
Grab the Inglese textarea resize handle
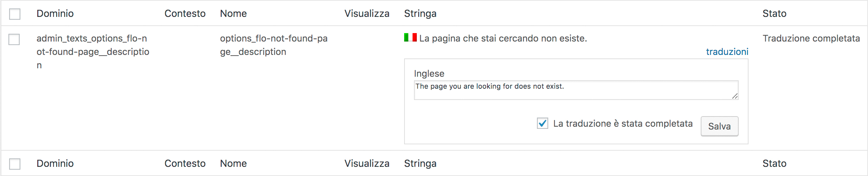[735, 96]
